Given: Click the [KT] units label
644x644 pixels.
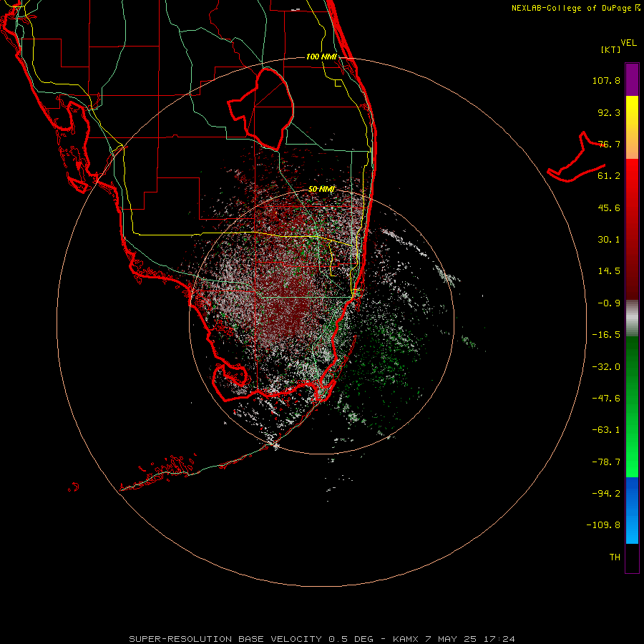Looking at the screenshot, I should pyautogui.click(x=611, y=49).
